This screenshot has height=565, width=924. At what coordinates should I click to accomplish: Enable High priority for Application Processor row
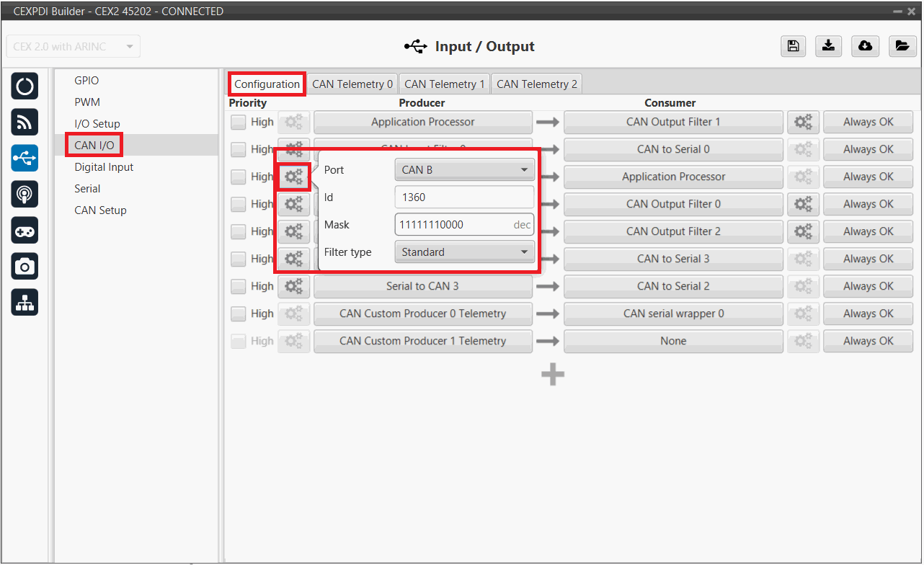click(x=239, y=123)
